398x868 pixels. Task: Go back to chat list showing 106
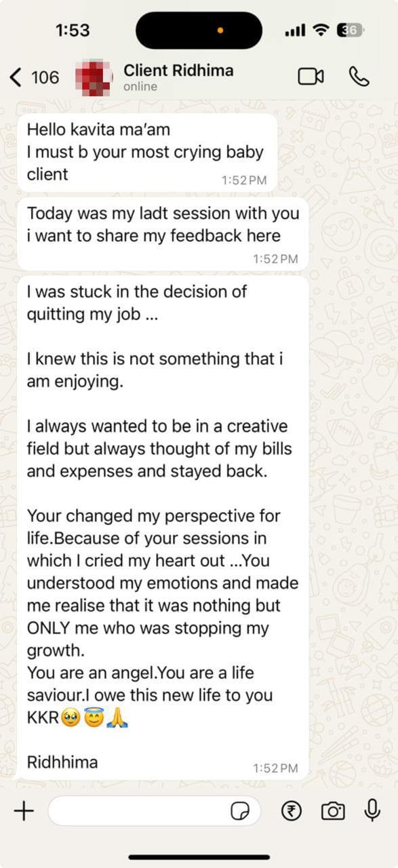pyautogui.click(x=34, y=77)
